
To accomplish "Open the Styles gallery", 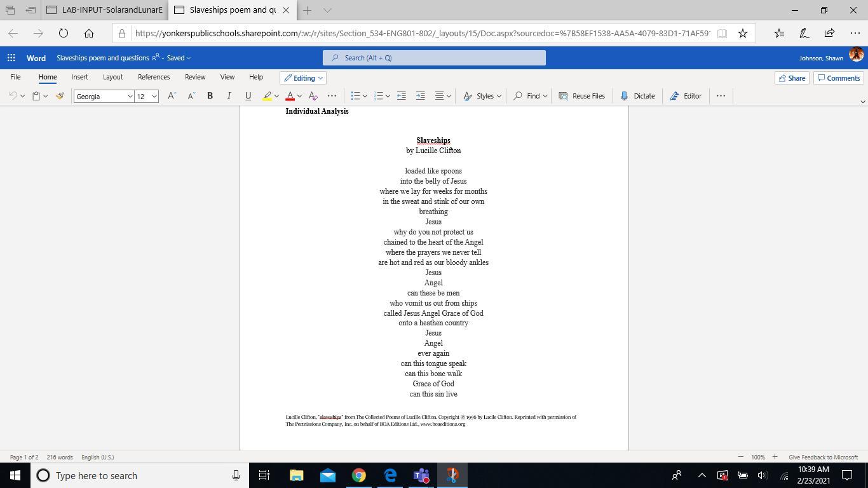I will 482,96.
